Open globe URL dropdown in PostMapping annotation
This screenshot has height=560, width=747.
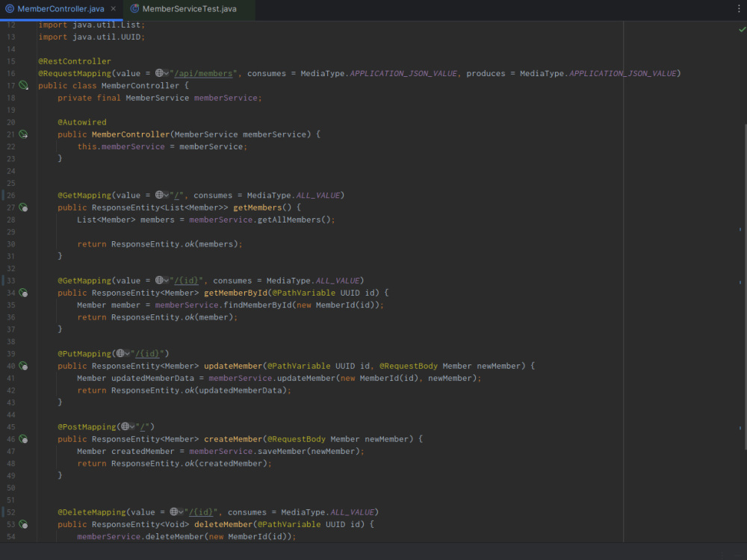128,426
